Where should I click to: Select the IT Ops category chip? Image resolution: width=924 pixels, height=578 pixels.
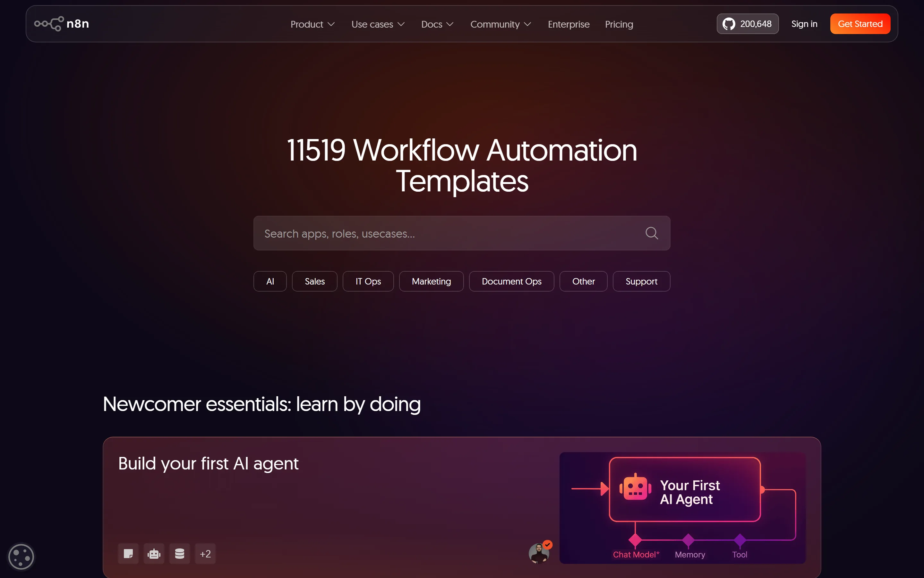point(368,281)
